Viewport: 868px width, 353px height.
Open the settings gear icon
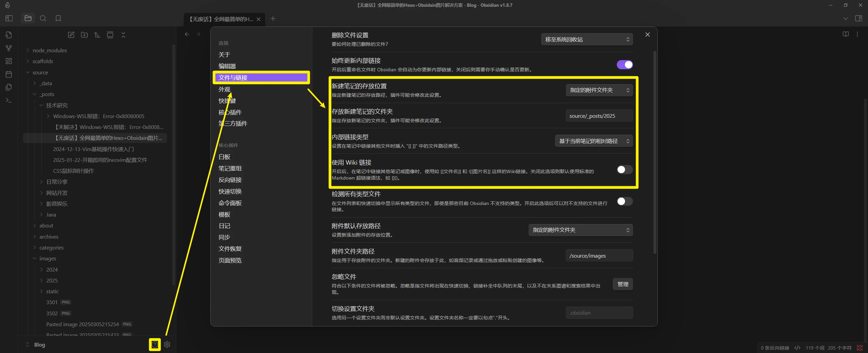[167, 345]
